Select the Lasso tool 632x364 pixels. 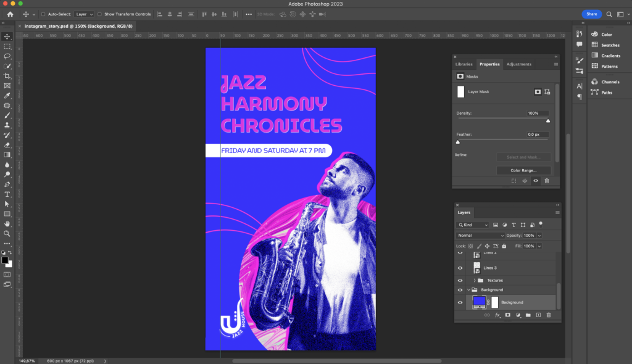[x=7, y=56]
